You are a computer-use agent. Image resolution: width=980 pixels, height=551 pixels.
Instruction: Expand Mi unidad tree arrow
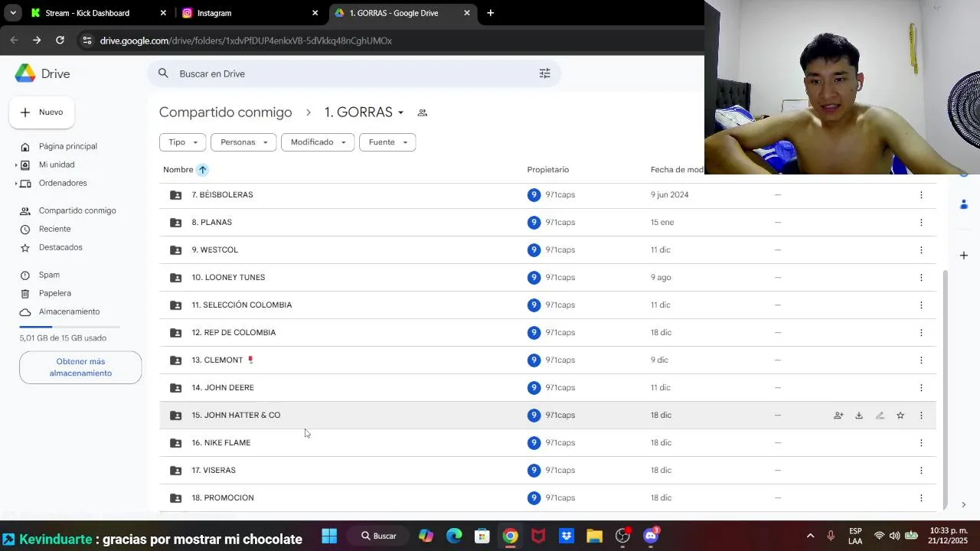click(x=16, y=165)
